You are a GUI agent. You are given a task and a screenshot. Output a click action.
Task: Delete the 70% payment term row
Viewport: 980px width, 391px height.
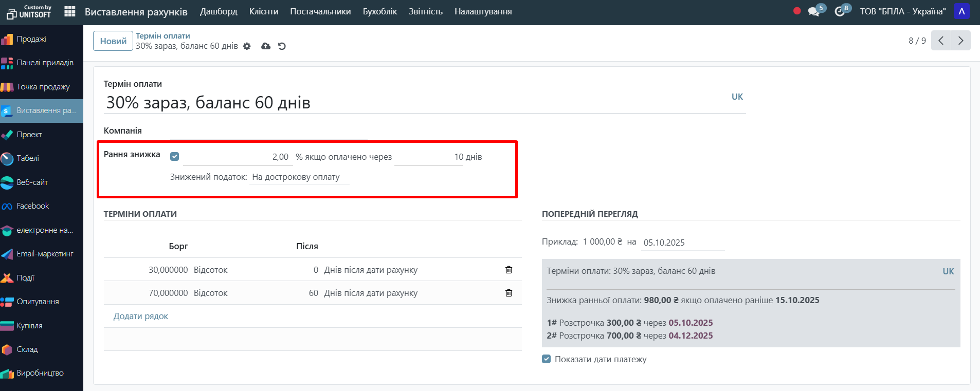click(509, 293)
